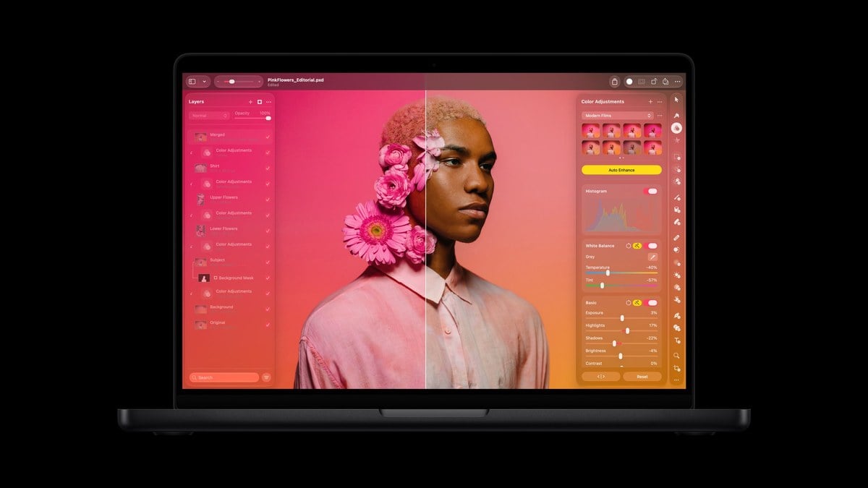The width and height of the screenshot is (868, 488).
Task: Click the split comparison button beside Reset
Action: [x=601, y=377]
